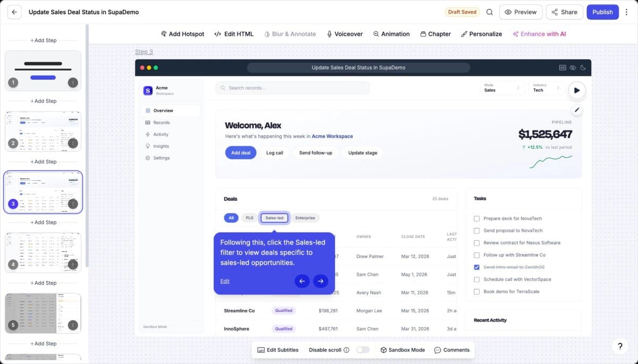638x364 pixels.
Task: Open options menu on step 3 thumbnail
Action: coord(73,204)
